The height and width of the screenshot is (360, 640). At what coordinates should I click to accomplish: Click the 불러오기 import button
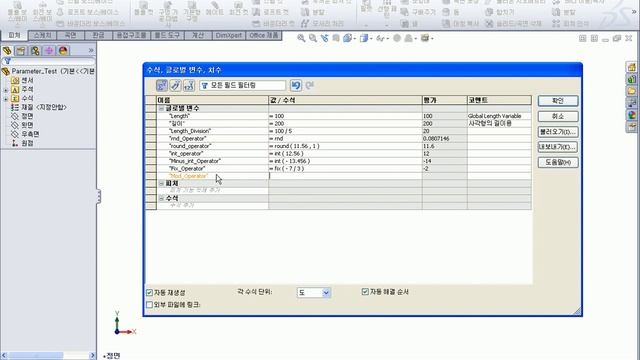(x=558, y=132)
